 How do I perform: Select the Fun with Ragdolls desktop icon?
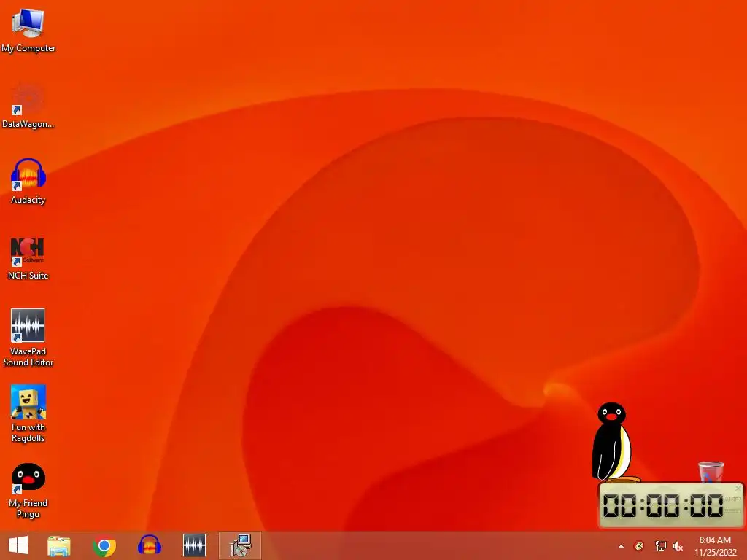point(28,413)
